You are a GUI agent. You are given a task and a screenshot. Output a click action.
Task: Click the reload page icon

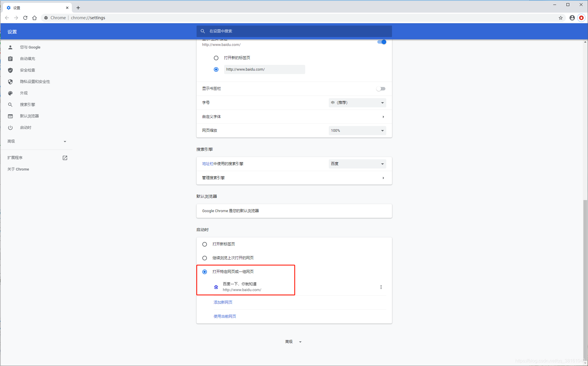25,18
